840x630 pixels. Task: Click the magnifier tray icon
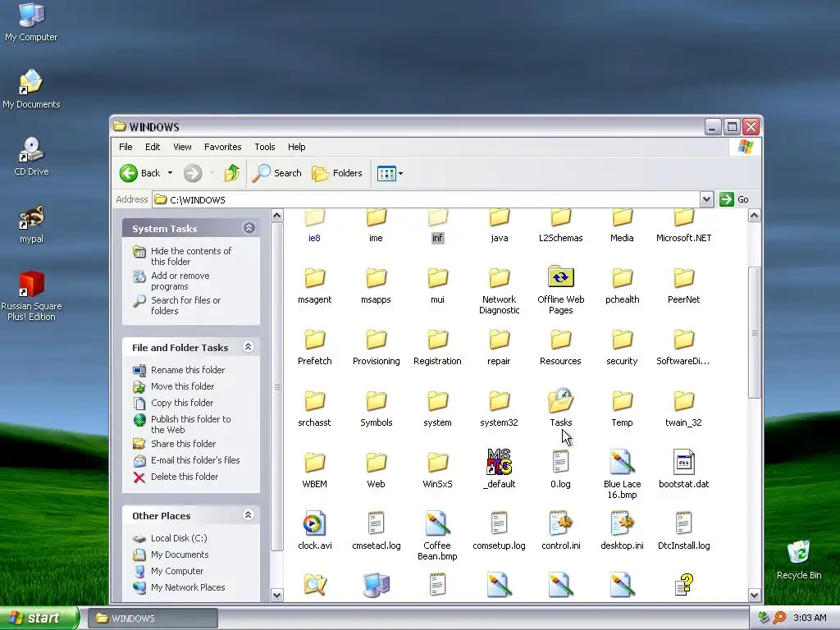[x=779, y=618]
